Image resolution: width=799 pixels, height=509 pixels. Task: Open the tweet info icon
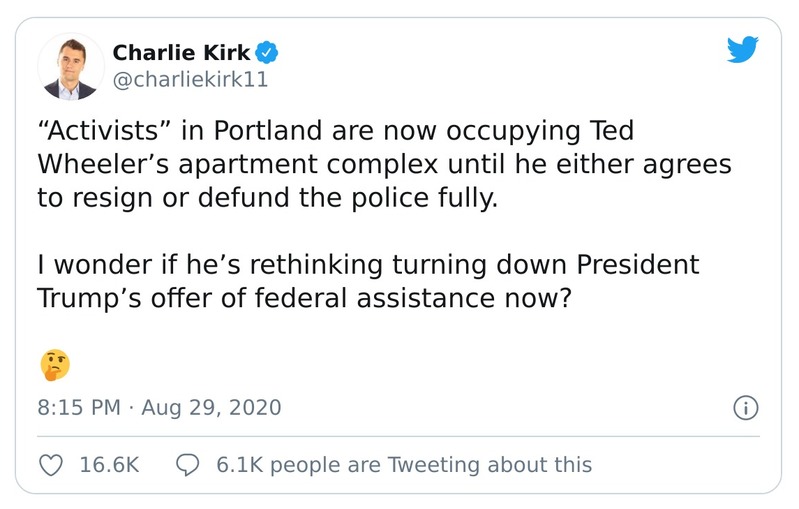(x=745, y=408)
